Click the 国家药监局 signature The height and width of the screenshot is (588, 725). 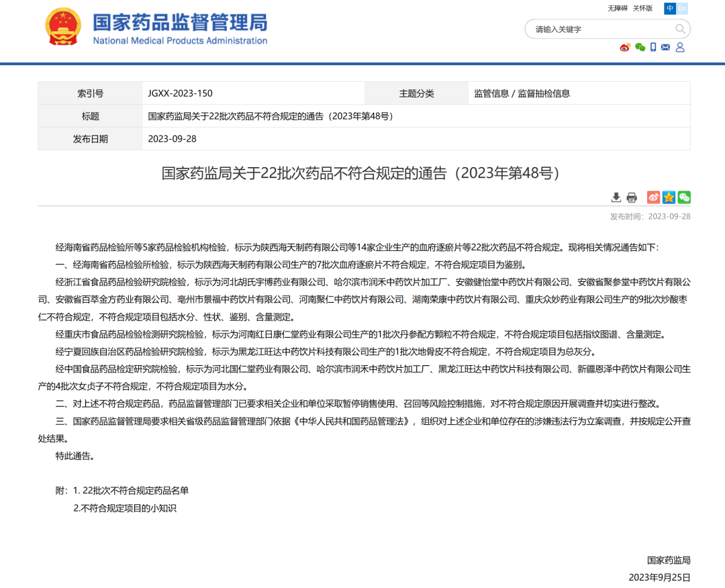pyautogui.click(x=669, y=560)
